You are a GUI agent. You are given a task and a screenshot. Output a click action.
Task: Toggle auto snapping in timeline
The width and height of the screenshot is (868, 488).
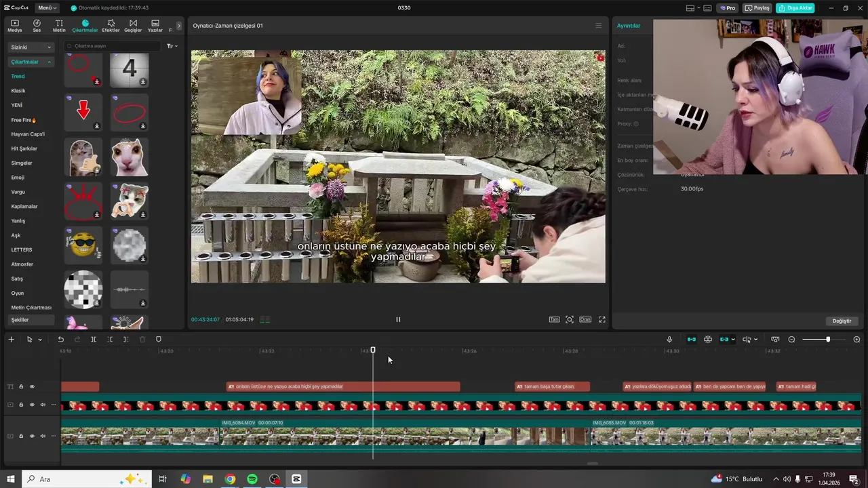[x=708, y=340]
